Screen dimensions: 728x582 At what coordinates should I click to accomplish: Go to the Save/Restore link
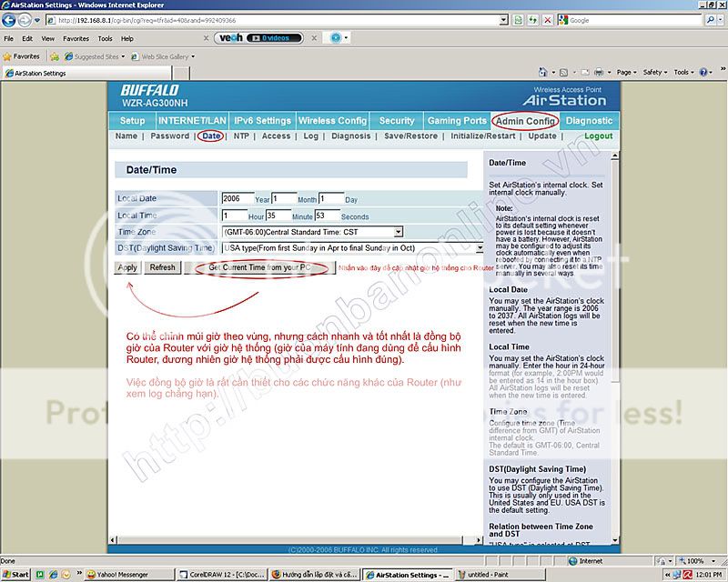tap(411, 136)
